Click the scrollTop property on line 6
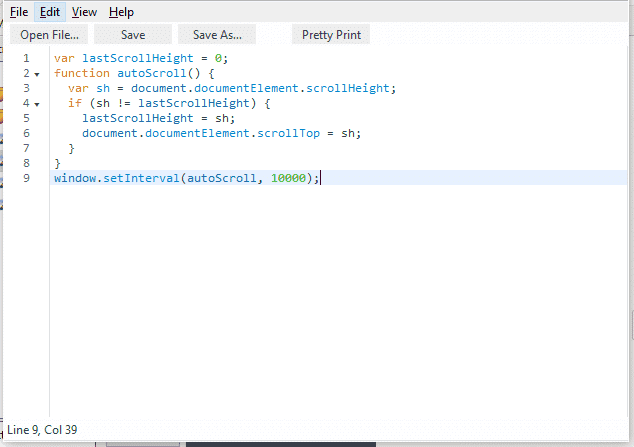 point(291,133)
